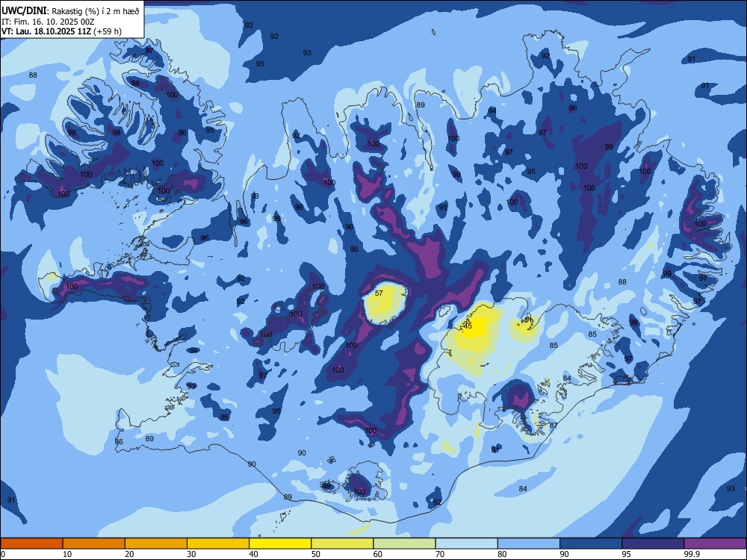
Task: Click the purple legend swatch above 99.9
Action: 715,544
